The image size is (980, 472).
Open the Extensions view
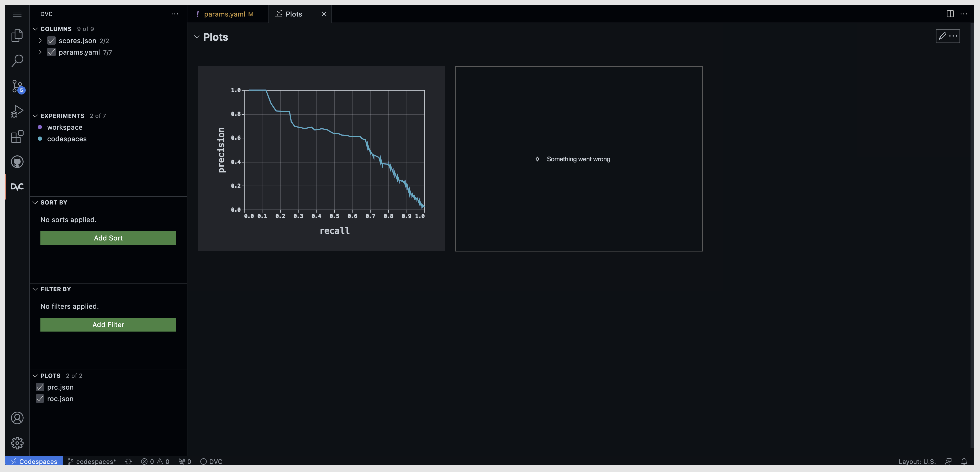click(x=17, y=137)
